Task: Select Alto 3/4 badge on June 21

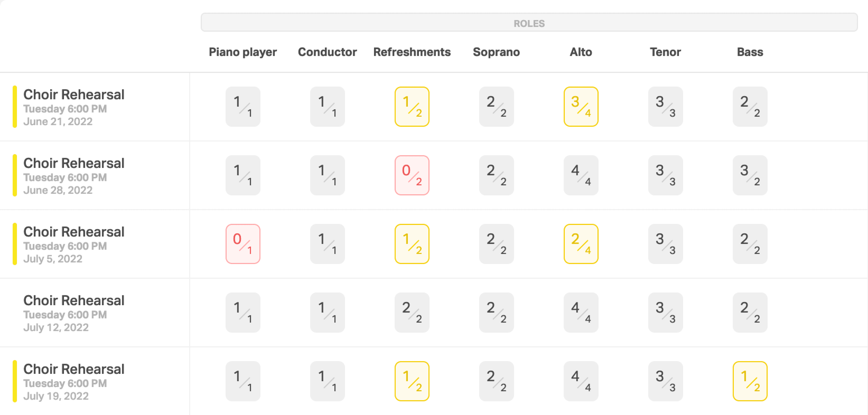Action: tap(581, 106)
